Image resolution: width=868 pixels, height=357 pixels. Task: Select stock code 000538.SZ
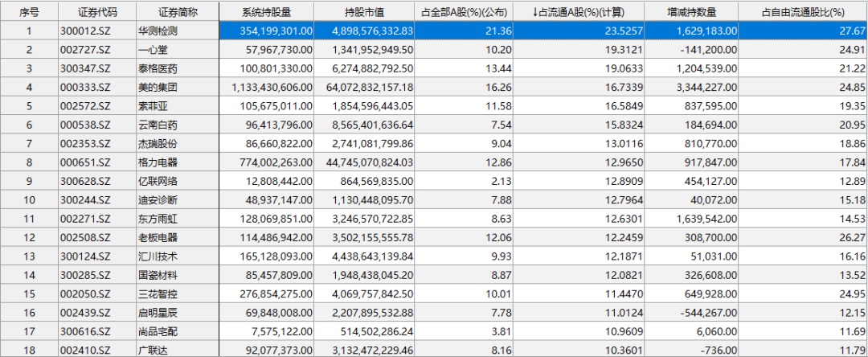(x=97, y=125)
